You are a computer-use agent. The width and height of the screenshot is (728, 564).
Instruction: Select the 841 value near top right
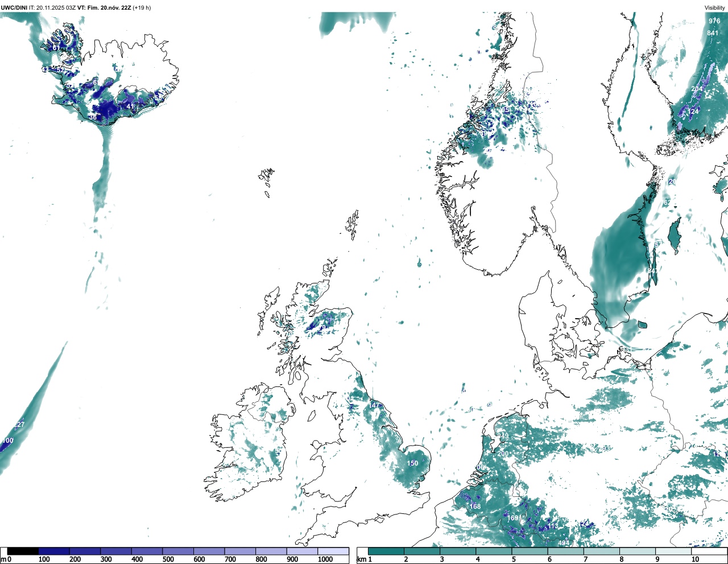click(713, 33)
